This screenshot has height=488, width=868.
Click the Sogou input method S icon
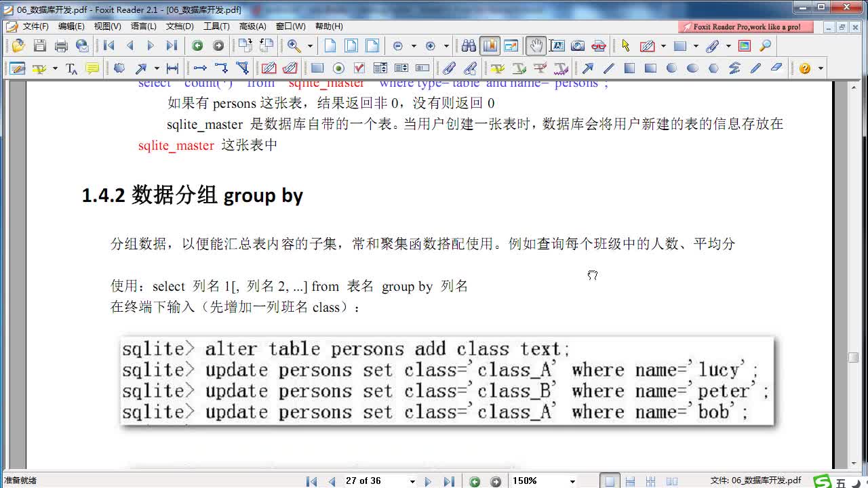pos(822,482)
